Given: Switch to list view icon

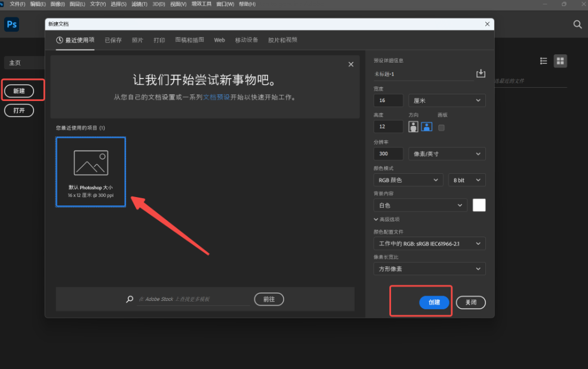Looking at the screenshot, I should (543, 61).
